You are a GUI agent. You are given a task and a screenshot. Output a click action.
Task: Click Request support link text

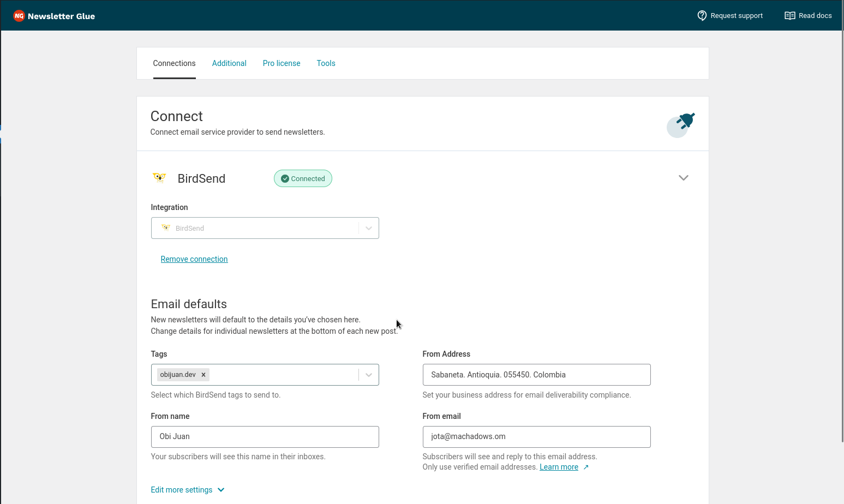tap(737, 16)
